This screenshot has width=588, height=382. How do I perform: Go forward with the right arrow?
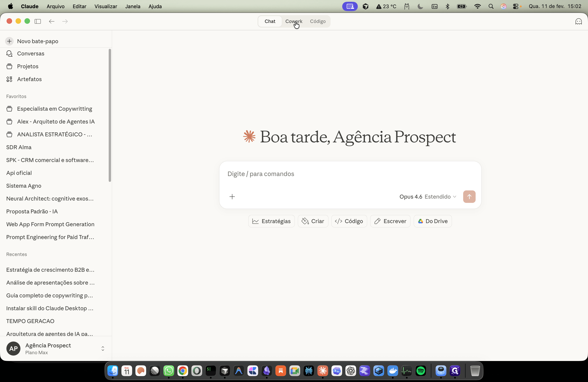[65, 21]
